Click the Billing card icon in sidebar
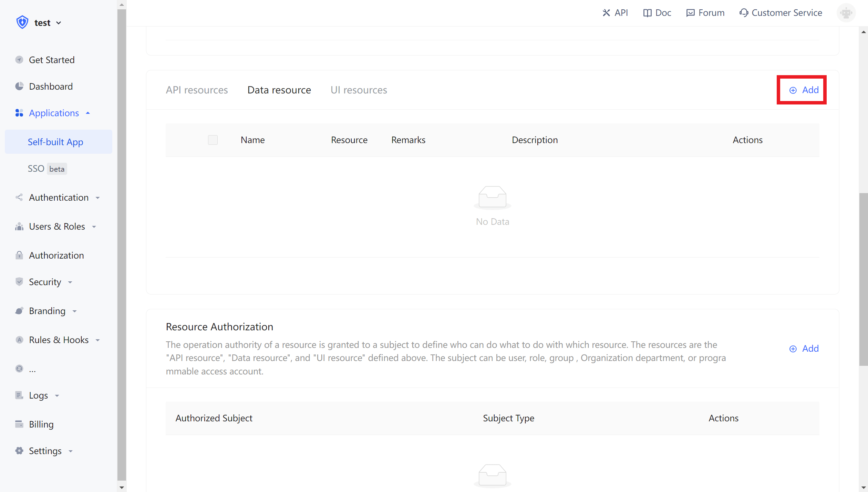 [19, 424]
